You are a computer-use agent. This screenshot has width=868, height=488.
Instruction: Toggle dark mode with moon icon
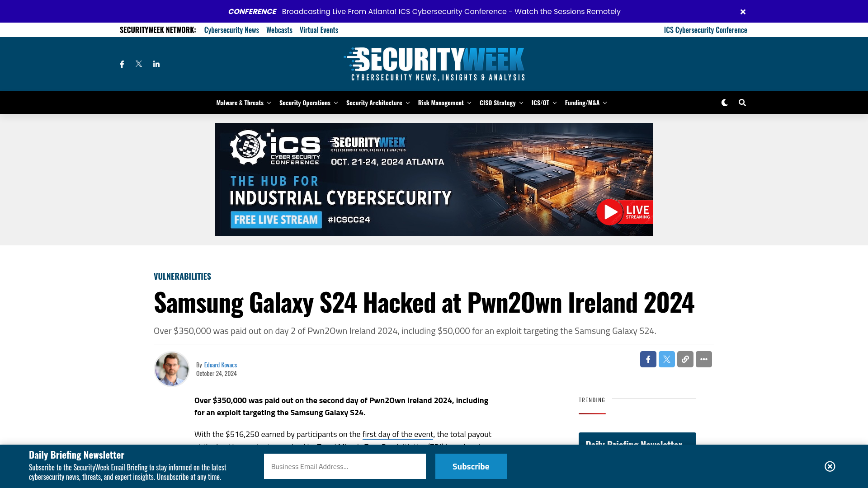click(724, 103)
